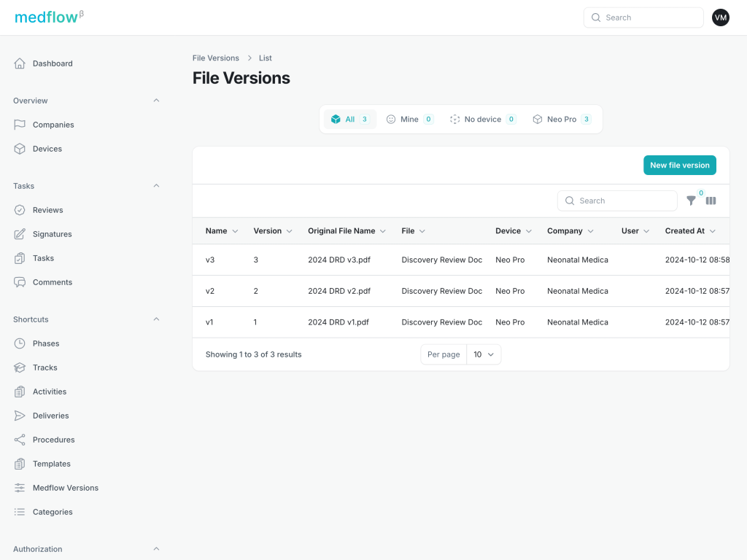Open Deliveries using the paper-plane icon
The height and width of the screenshot is (560, 747).
click(20, 416)
